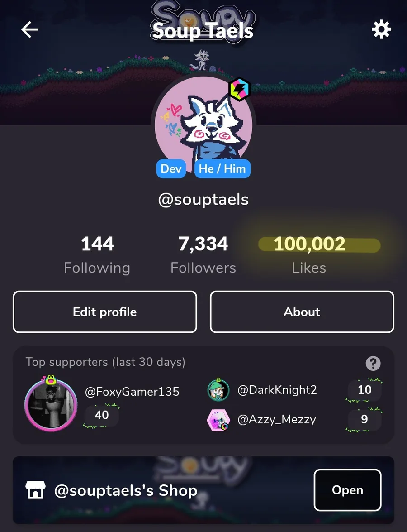Open the FoxyGamer135 supporter avatar
This screenshot has height=532, width=407.
tap(51, 404)
